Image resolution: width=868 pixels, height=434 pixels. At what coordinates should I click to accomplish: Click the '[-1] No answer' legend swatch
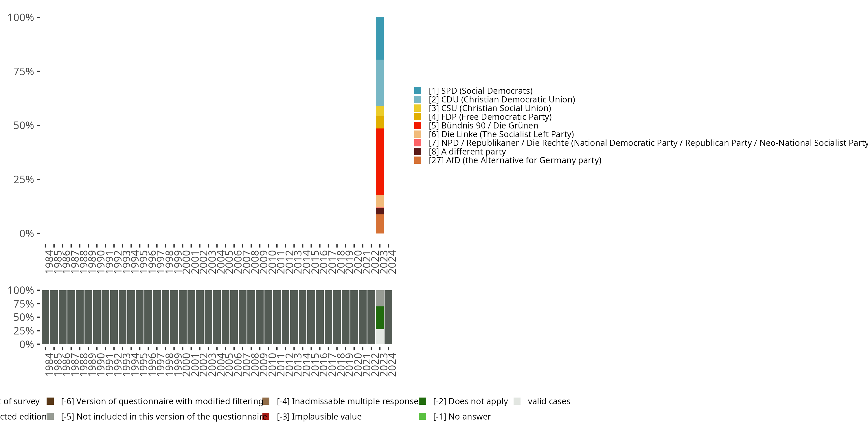[422, 416]
